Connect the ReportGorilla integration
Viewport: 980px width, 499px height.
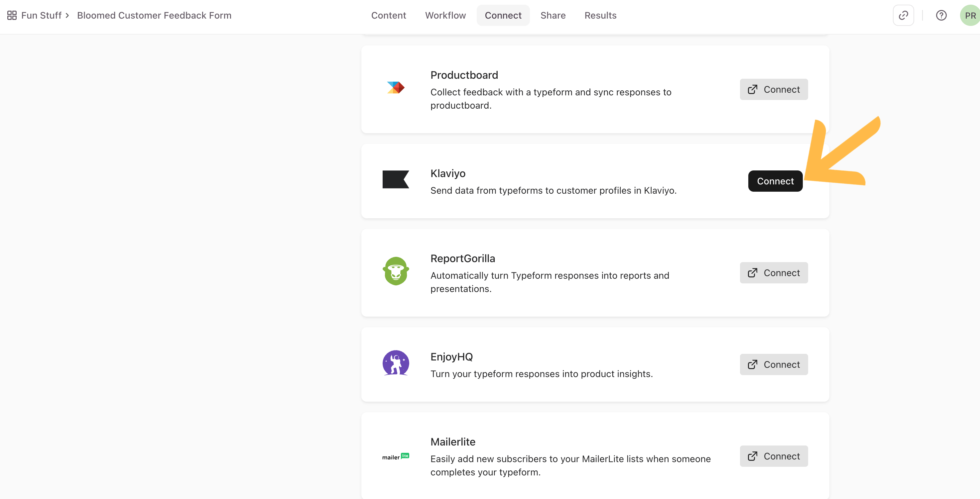pos(774,273)
